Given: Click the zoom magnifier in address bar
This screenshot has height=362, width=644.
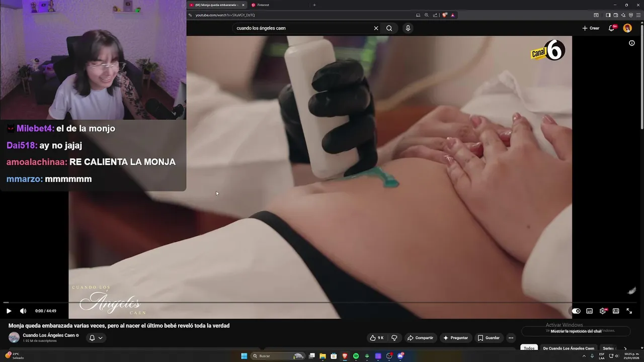Looking at the screenshot, I should coord(426,15).
